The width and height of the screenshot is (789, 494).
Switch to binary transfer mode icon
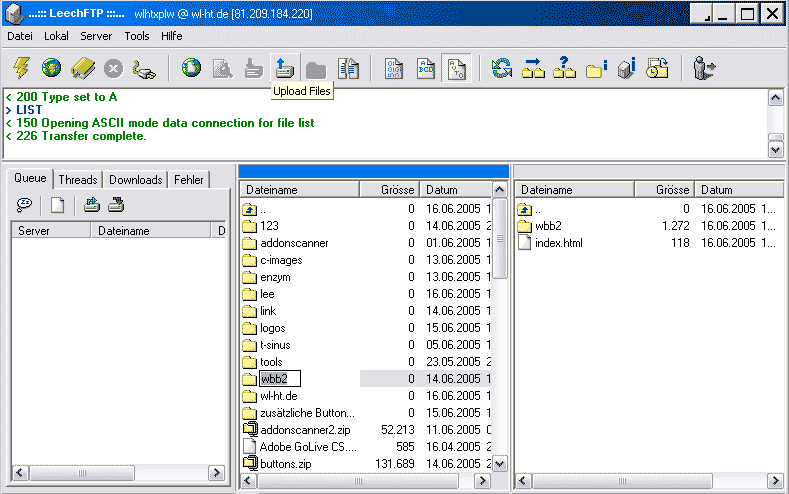coord(394,68)
